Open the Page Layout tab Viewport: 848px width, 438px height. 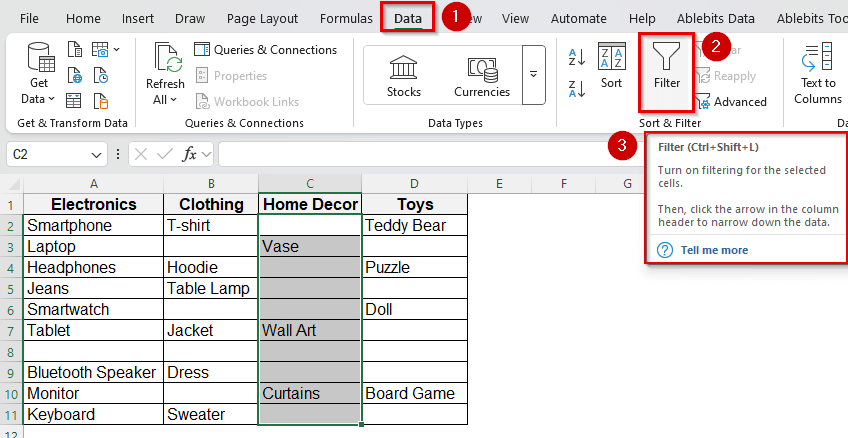point(262,18)
